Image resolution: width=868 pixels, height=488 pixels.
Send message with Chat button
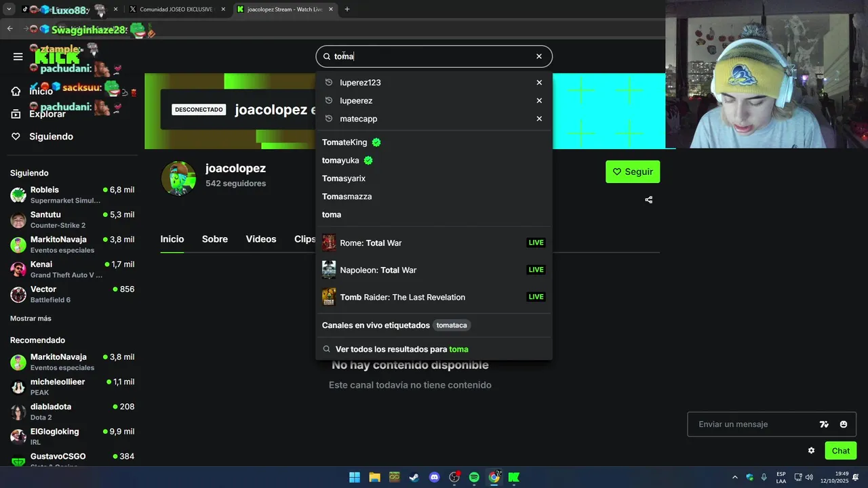coord(841,451)
